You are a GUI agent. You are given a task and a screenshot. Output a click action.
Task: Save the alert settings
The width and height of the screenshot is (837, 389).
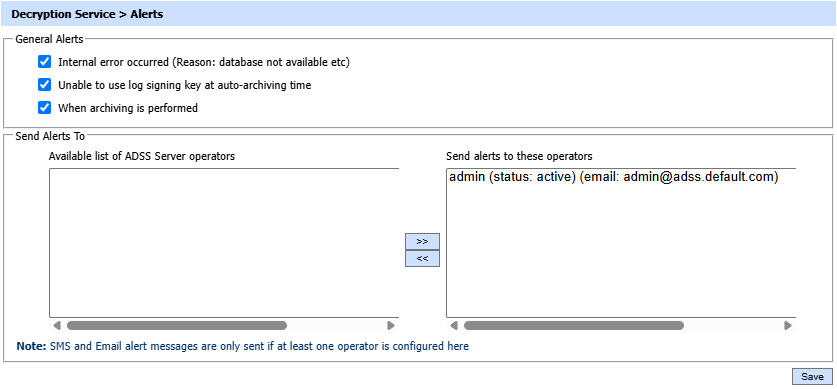tap(812, 377)
